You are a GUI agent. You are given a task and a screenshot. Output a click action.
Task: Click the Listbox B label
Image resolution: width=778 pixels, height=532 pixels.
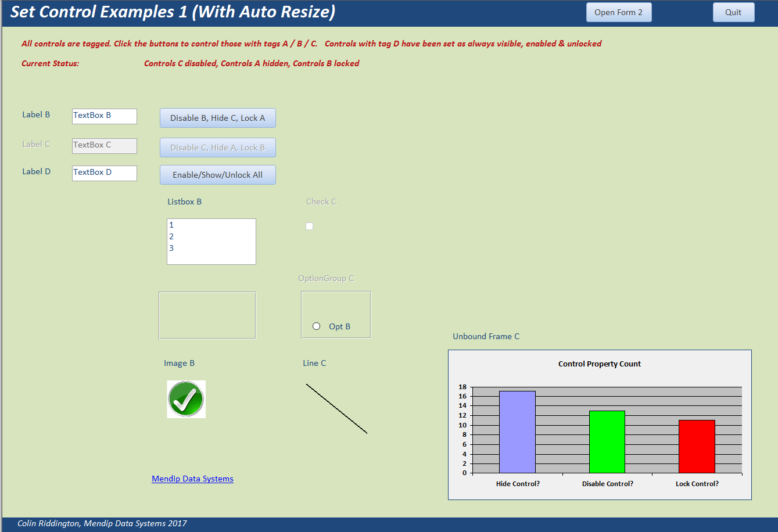pos(185,202)
